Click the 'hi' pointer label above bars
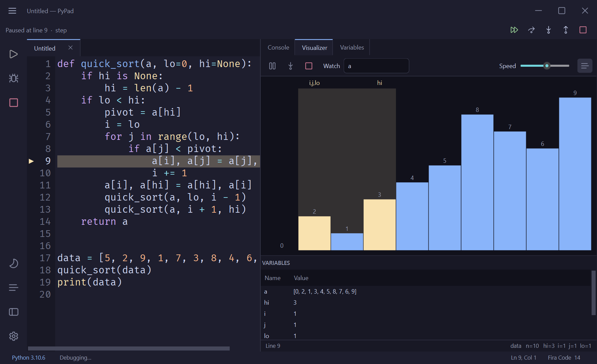597x364 pixels. (379, 83)
